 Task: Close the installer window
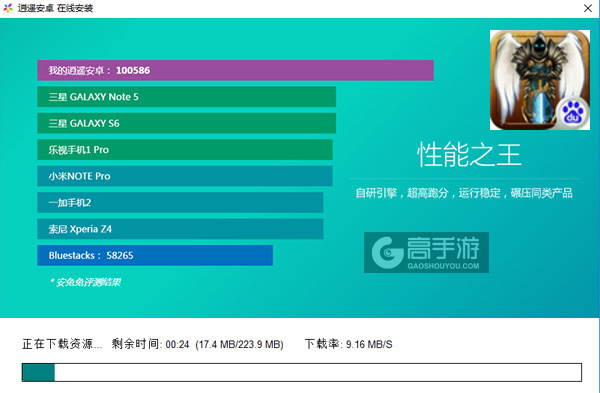tap(588, 8)
